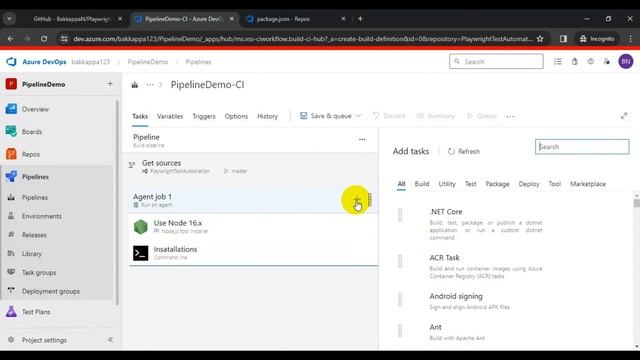Click the plus next to PipelineDemo project
640x360 pixels.
110,84
